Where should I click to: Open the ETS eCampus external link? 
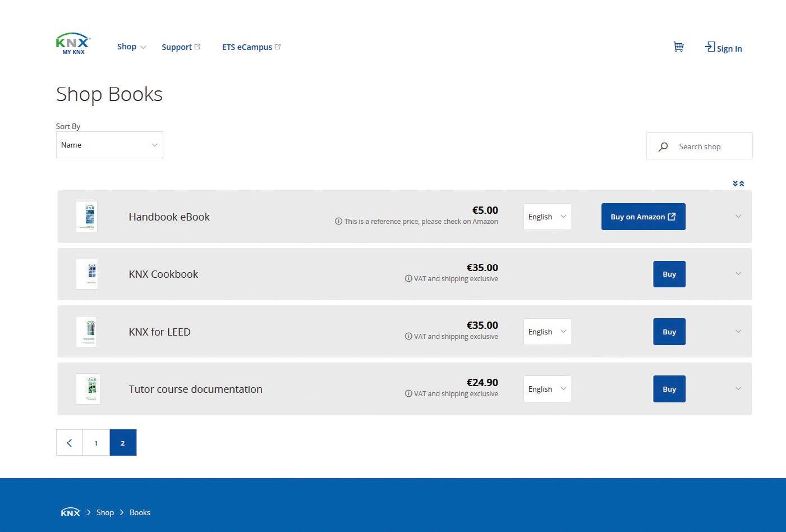click(x=251, y=47)
